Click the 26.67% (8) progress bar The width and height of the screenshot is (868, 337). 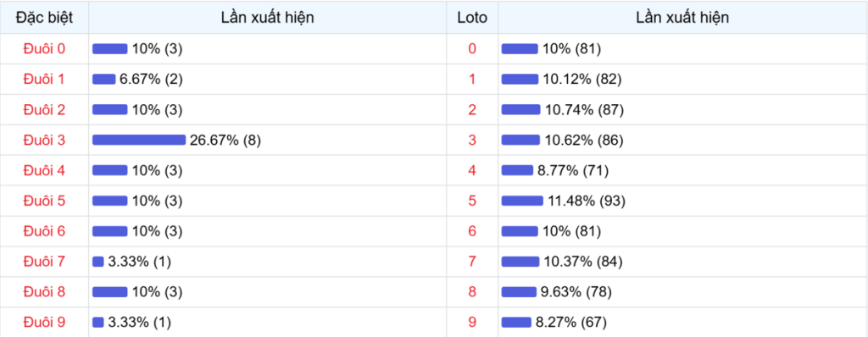click(139, 140)
